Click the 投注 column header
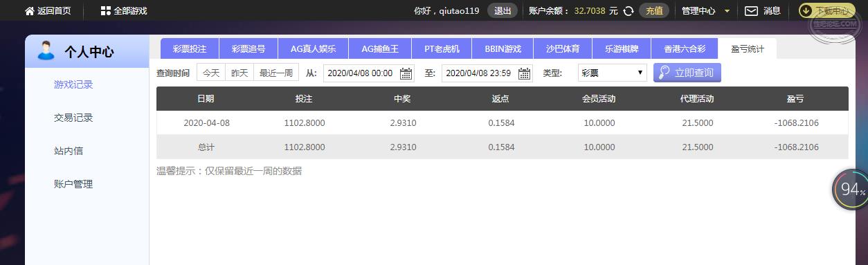This screenshot has height=265, width=868. click(x=304, y=99)
